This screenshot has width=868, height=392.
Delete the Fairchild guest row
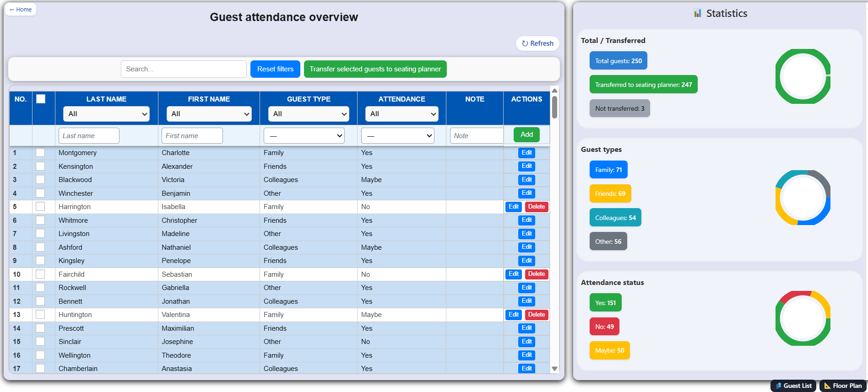click(537, 274)
